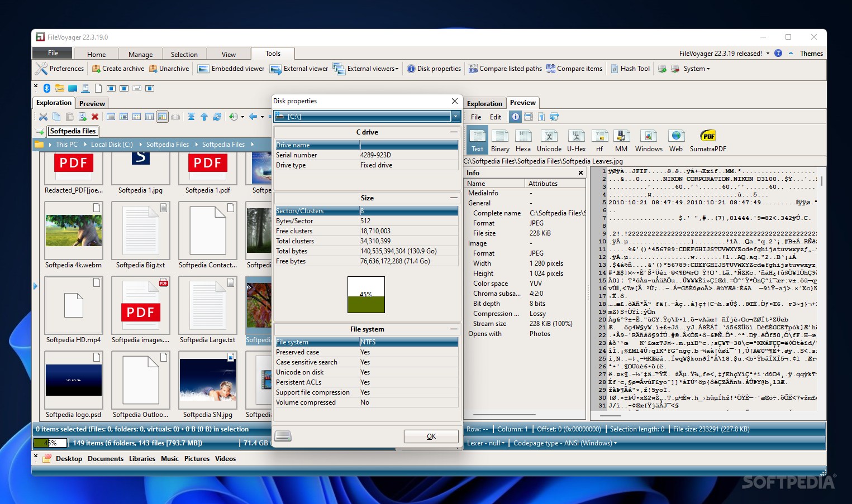Switch to the Home ribbon tab

pyautogui.click(x=96, y=54)
